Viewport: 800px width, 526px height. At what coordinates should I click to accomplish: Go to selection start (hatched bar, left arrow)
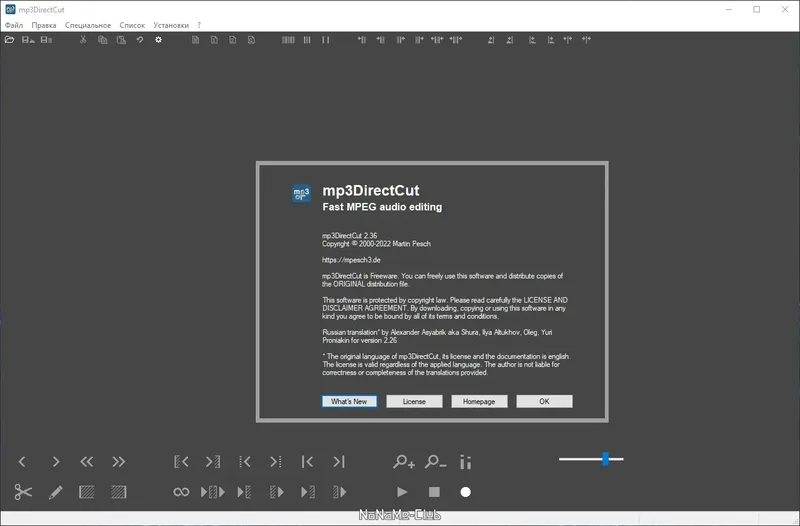[x=181, y=462]
